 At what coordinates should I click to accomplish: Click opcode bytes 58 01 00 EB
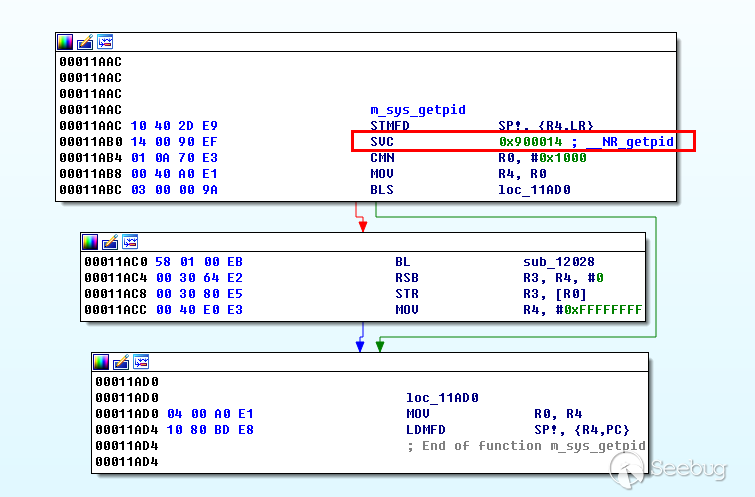click(x=199, y=262)
